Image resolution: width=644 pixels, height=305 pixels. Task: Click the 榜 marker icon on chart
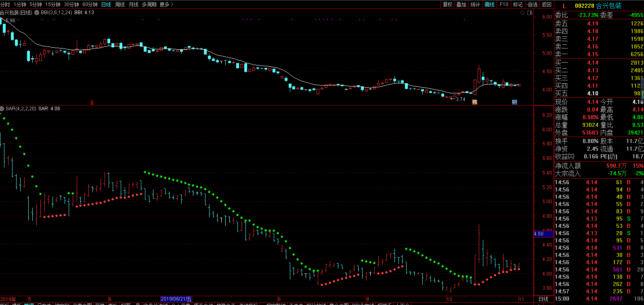coord(474,102)
